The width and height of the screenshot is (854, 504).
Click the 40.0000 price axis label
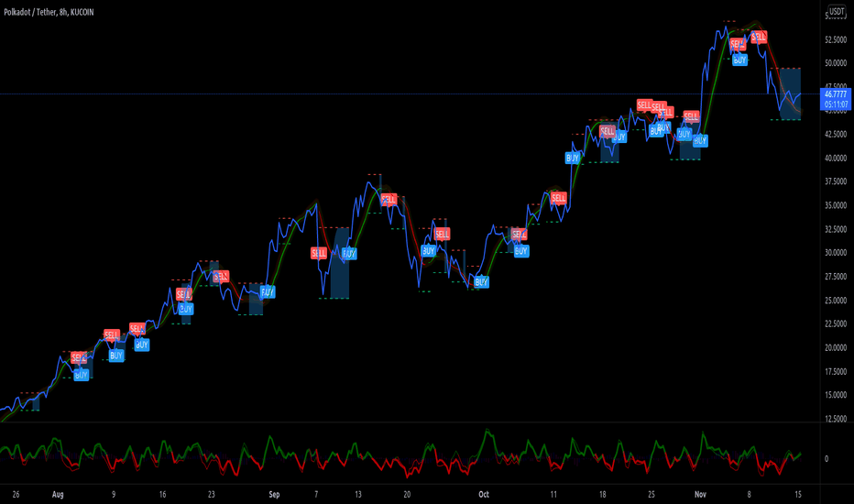(836, 158)
